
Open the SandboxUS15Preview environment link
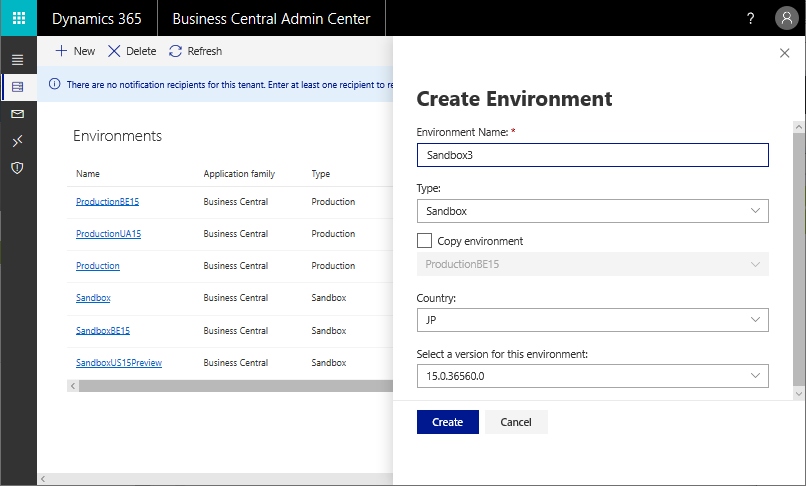click(x=119, y=362)
